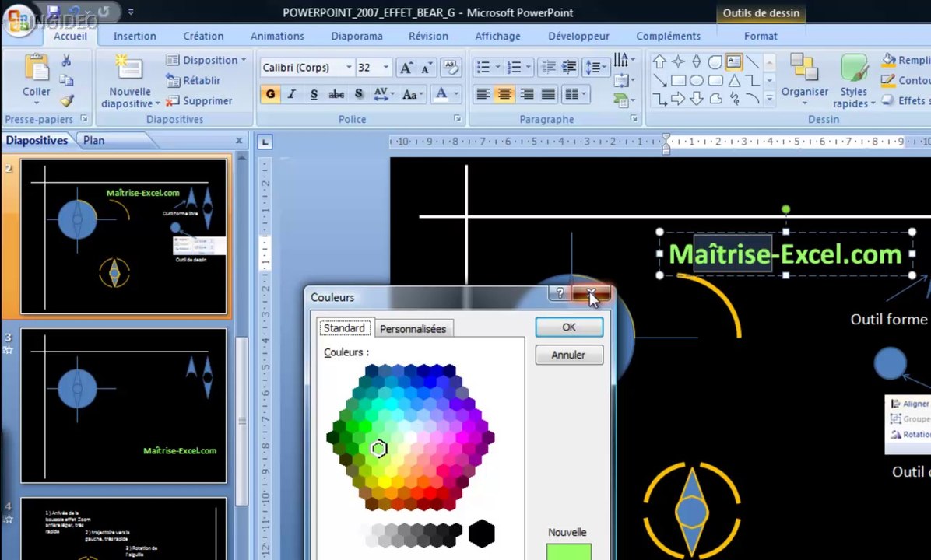Image resolution: width=931 pixels, height=560 pixels.
Task: Select the four-point star shape
Action: (678, 61)
